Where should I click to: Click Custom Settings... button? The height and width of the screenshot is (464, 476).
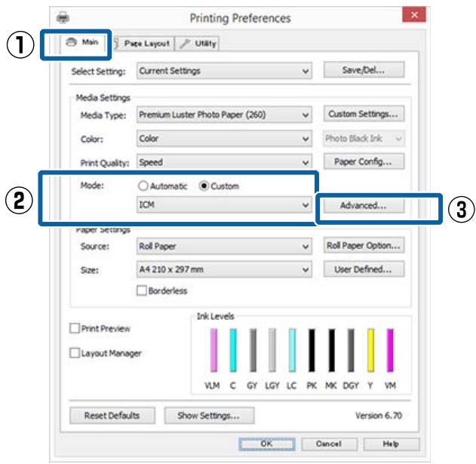tap(364, 114)
